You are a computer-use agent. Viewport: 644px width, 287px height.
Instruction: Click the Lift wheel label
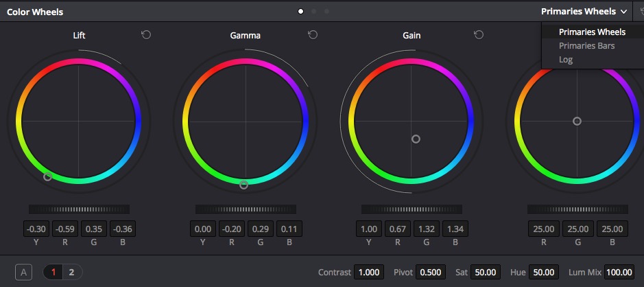79,36
